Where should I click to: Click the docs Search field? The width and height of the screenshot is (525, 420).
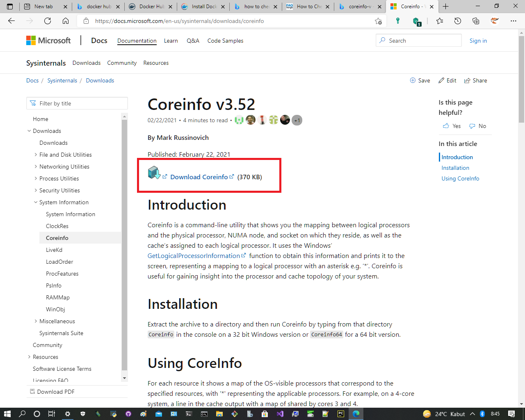point(419,41)
